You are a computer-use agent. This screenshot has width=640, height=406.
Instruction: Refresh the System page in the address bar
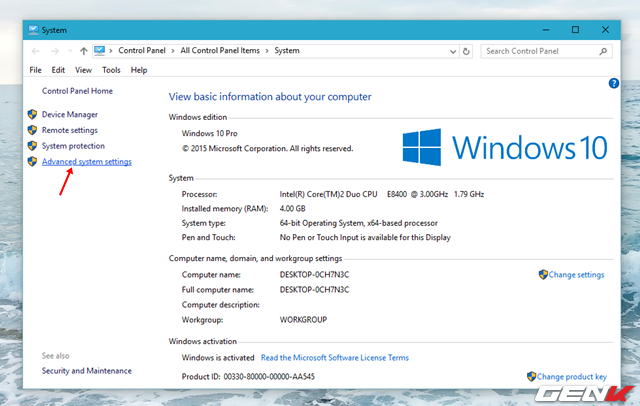pos(464,50)
